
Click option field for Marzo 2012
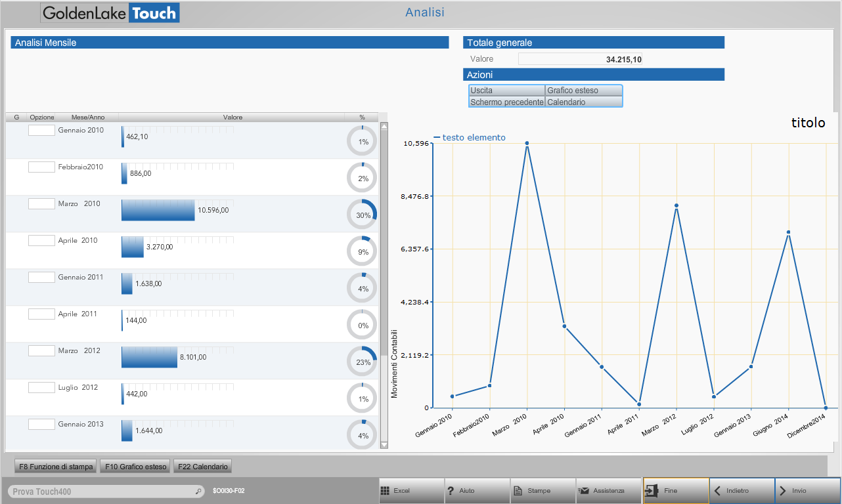[41, 351]
